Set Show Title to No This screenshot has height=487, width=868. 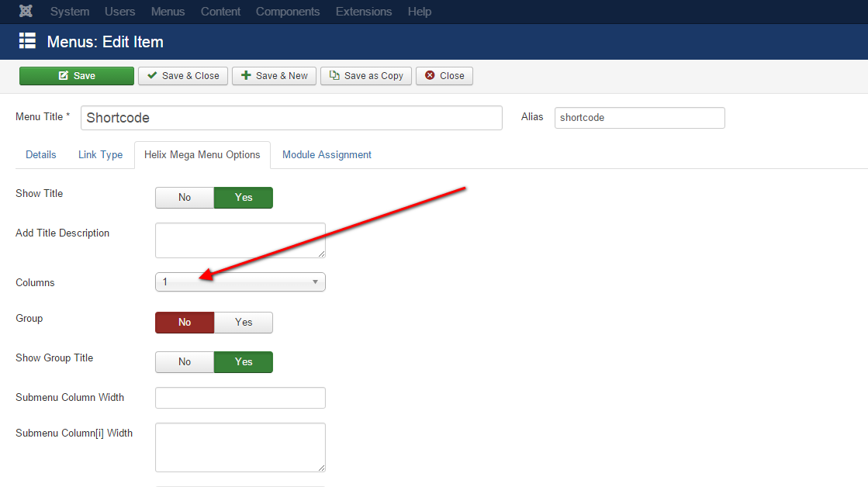(x=185, y=198)
